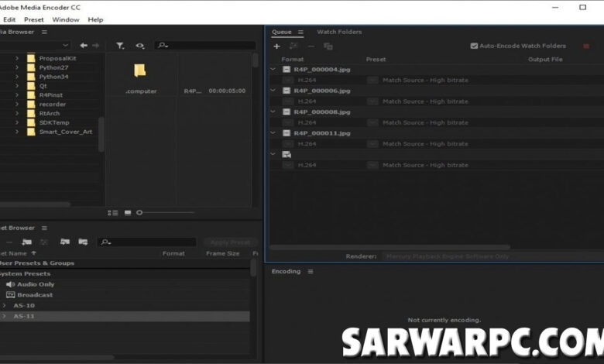Sort by Frame Size column in Preset Browser
Viewport: 604px width, 364px height.
pos(223,253)
